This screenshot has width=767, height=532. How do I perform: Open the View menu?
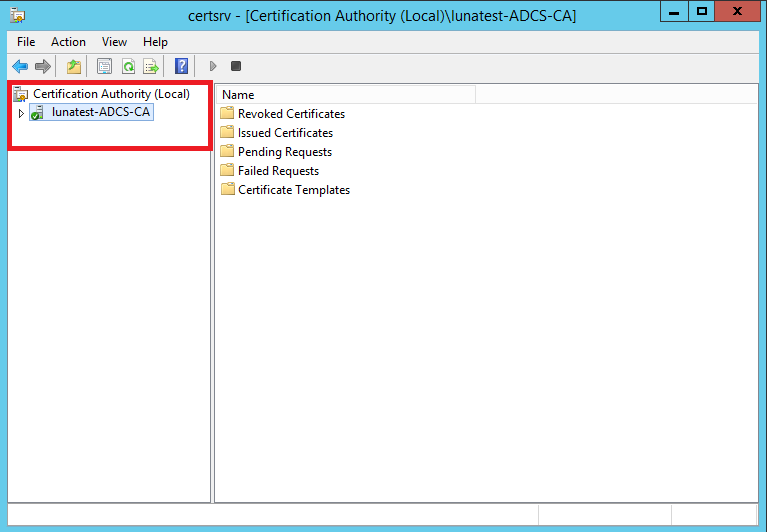(114, 42)
